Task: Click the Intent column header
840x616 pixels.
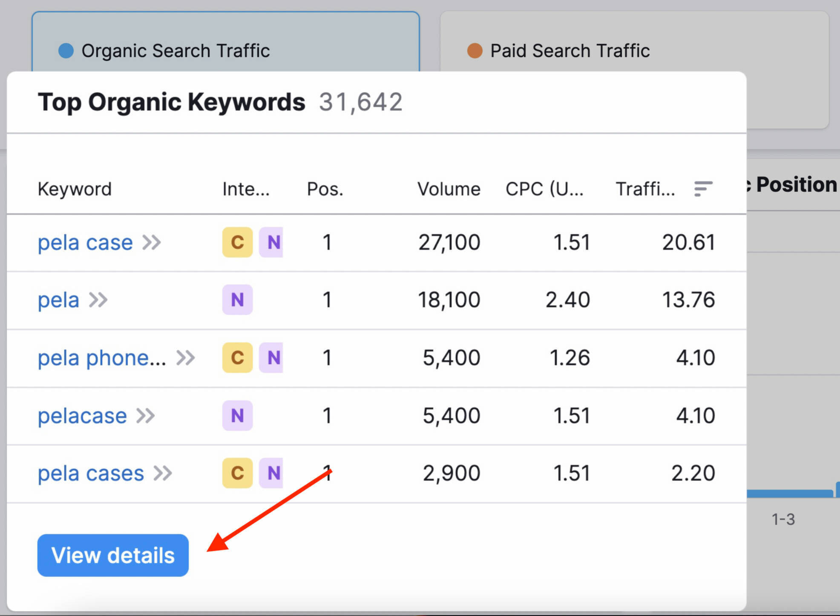Action: point(246,189)
